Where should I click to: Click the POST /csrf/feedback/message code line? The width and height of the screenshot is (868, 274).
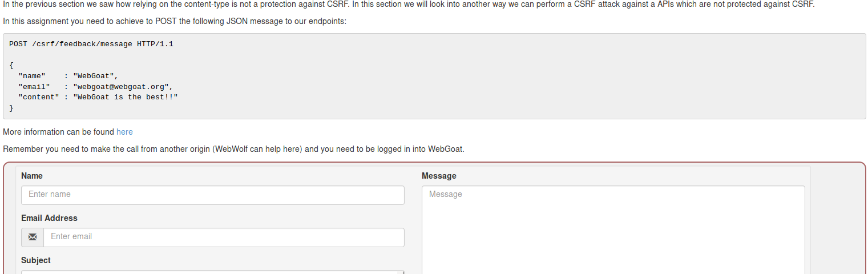pyautogui.click(x=91, y=44)
